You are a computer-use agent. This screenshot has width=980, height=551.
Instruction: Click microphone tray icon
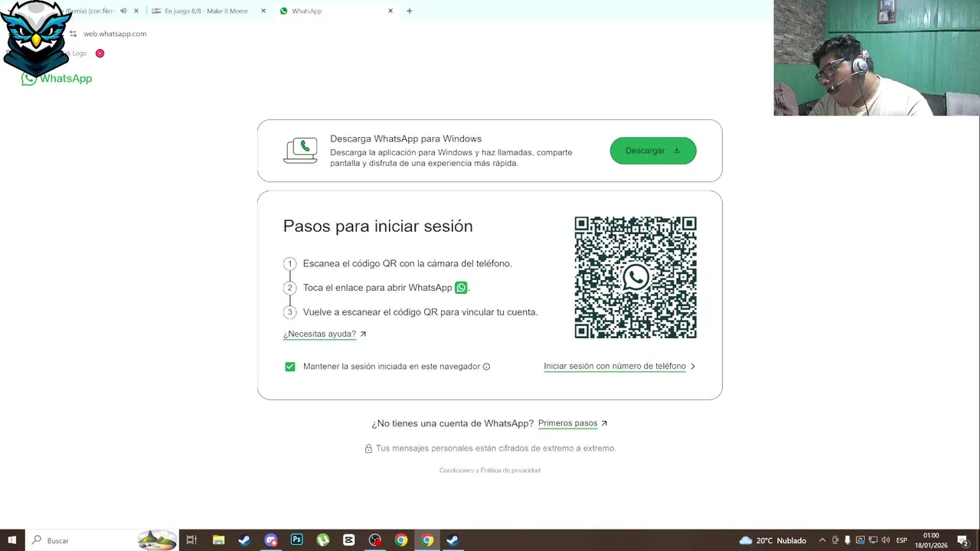pyautogui.click(x=848, y=540)
